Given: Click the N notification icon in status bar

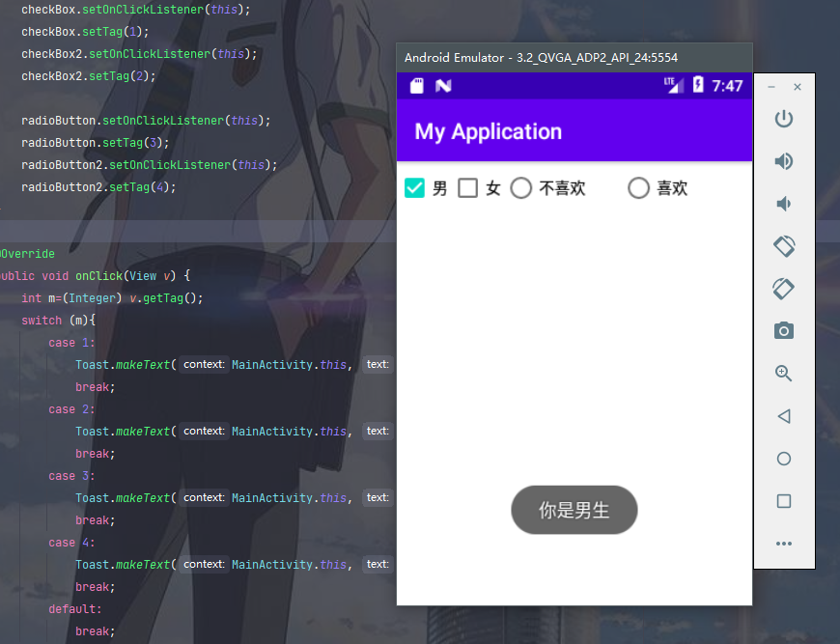Looking at the screenshot, I should coord(443,86).
